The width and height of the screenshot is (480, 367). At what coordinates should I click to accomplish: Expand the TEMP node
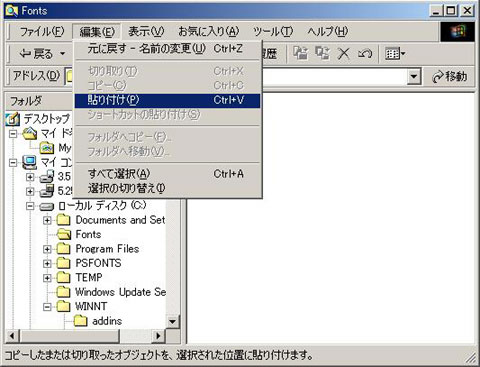(x=47, y=278)
